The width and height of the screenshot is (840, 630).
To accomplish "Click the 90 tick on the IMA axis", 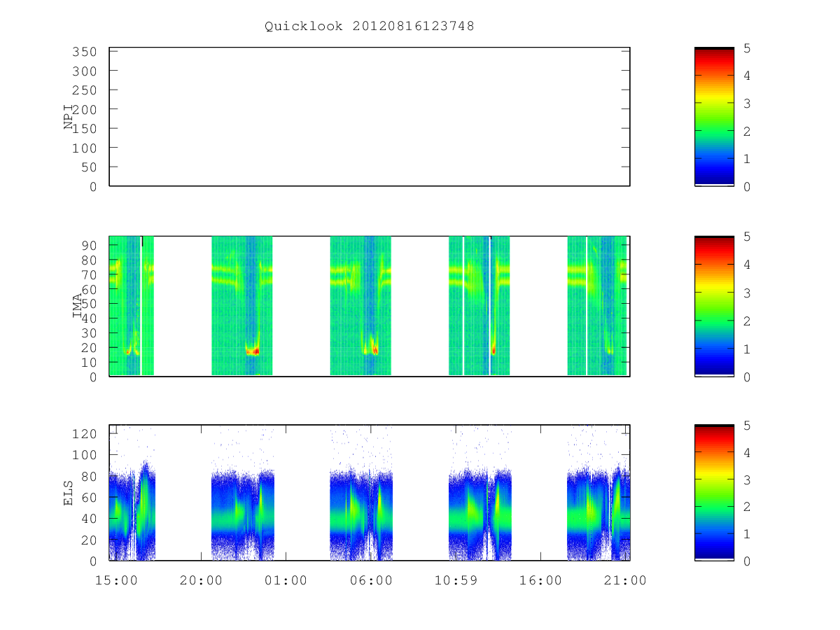I will click(x=87, y=245).
